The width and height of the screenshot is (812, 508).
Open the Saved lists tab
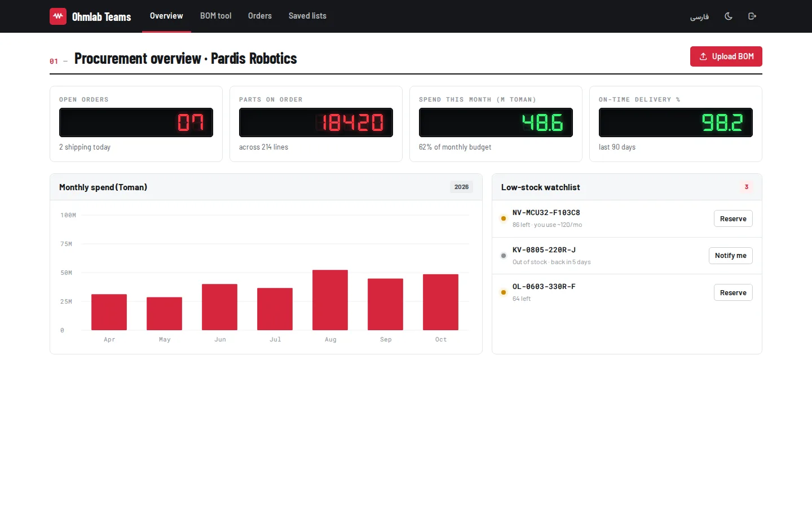point(307,16)
